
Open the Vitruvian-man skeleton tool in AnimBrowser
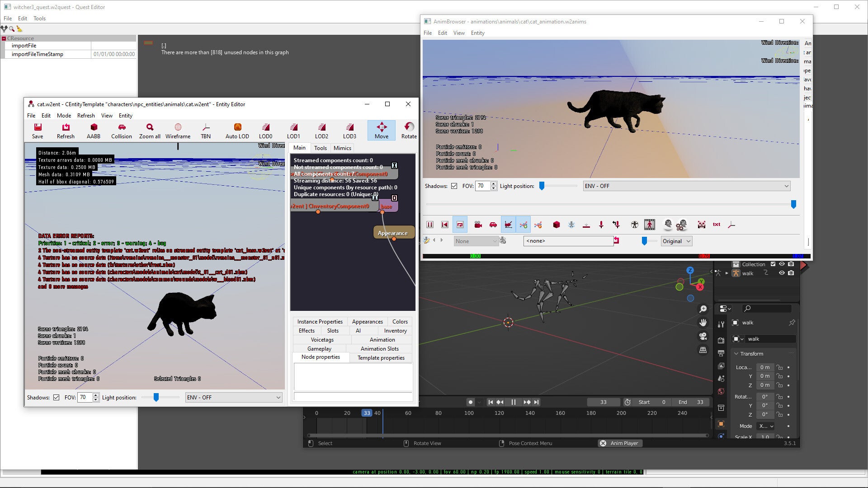pyautogui.click(x=634, y=225)
